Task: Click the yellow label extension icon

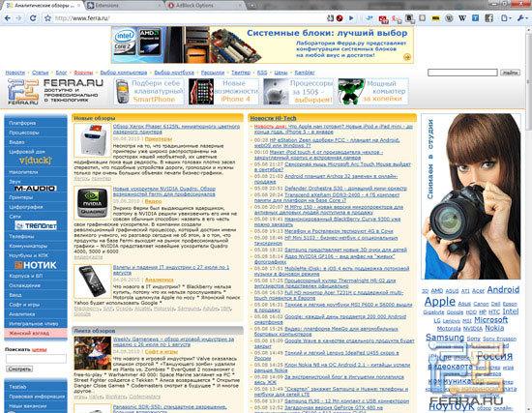Action: (435, 18)
